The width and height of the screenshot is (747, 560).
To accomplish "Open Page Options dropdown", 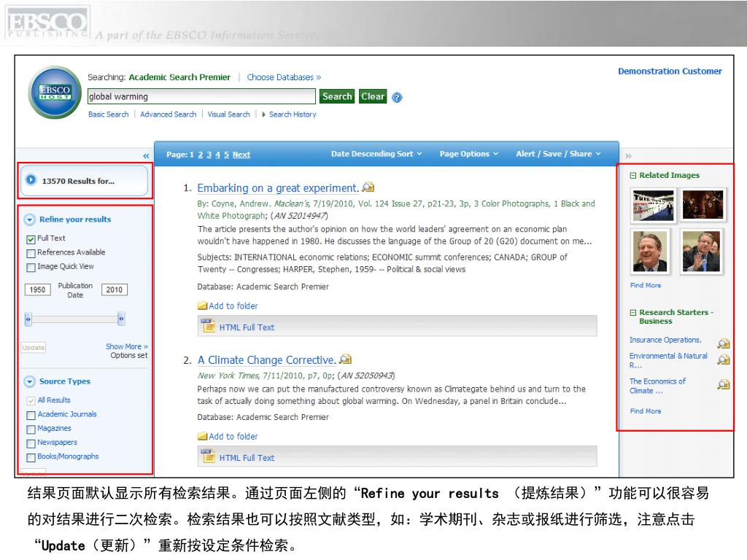I will click(x=469, y=154).
